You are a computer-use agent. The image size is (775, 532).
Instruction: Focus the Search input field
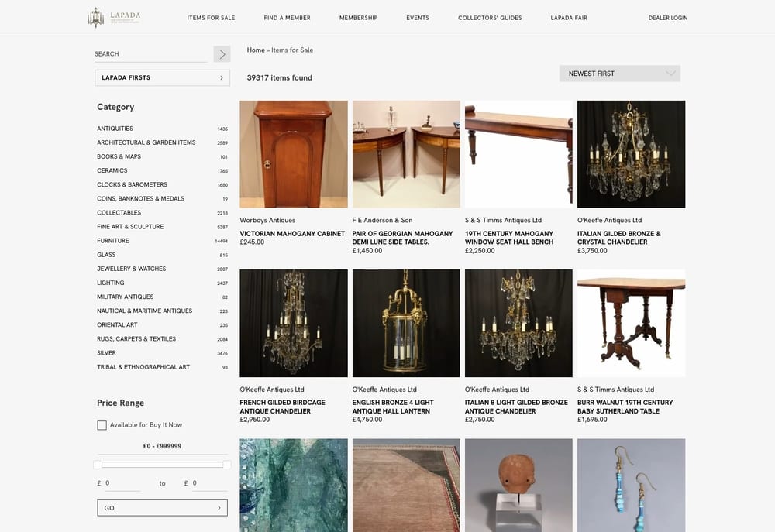(151, 54)
